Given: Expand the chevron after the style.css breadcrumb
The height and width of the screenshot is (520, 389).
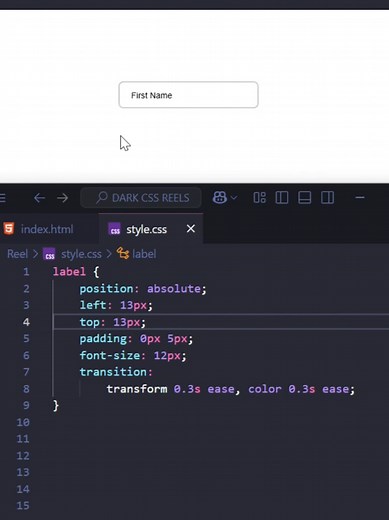Looking at the screenshot, I should coord(109,254).
